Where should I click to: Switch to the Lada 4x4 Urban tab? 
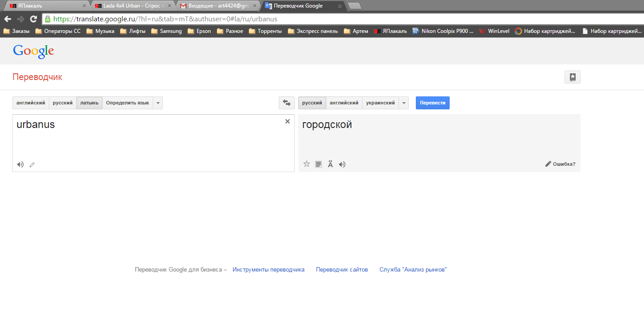[x=132, y=6]
